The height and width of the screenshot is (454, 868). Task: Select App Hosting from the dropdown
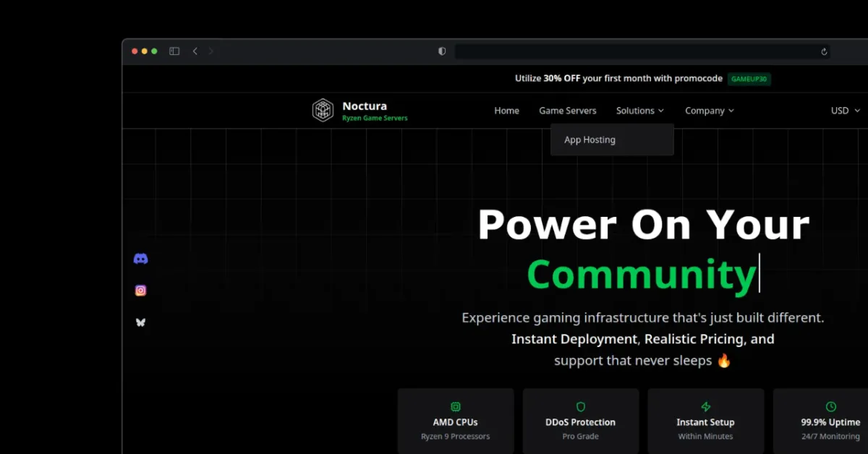590,140
